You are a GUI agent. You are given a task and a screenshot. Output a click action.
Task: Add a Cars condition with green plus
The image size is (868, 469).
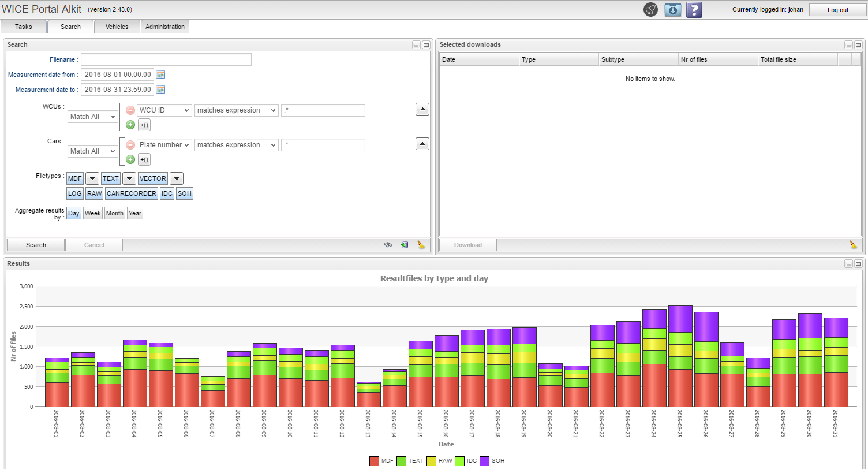point(130,160)
